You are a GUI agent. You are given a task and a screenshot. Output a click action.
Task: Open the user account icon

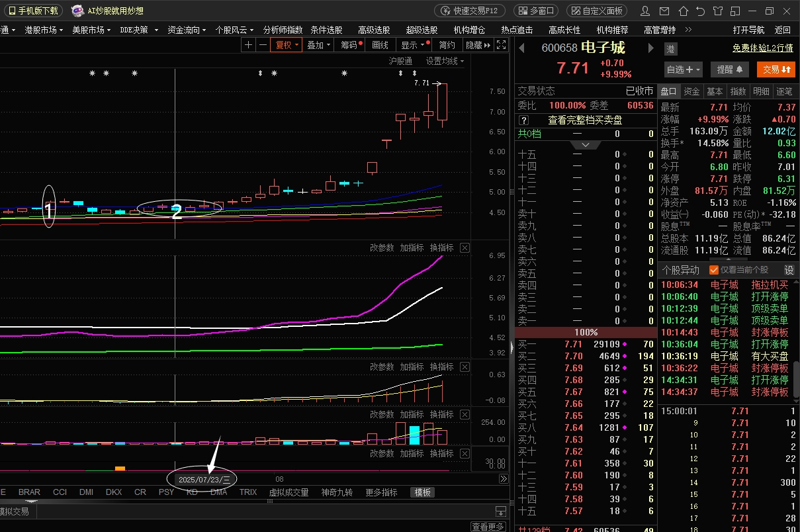pos(646,11)
